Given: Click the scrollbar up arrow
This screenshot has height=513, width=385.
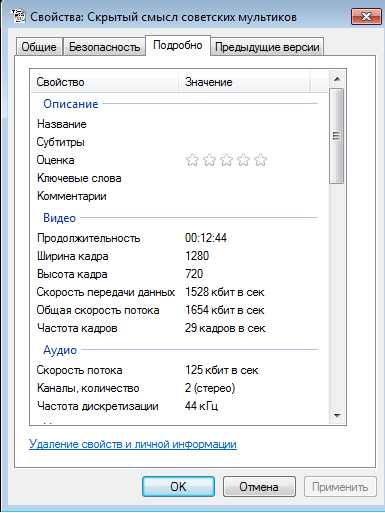Looking at the screenshot, I should (337, 79).
